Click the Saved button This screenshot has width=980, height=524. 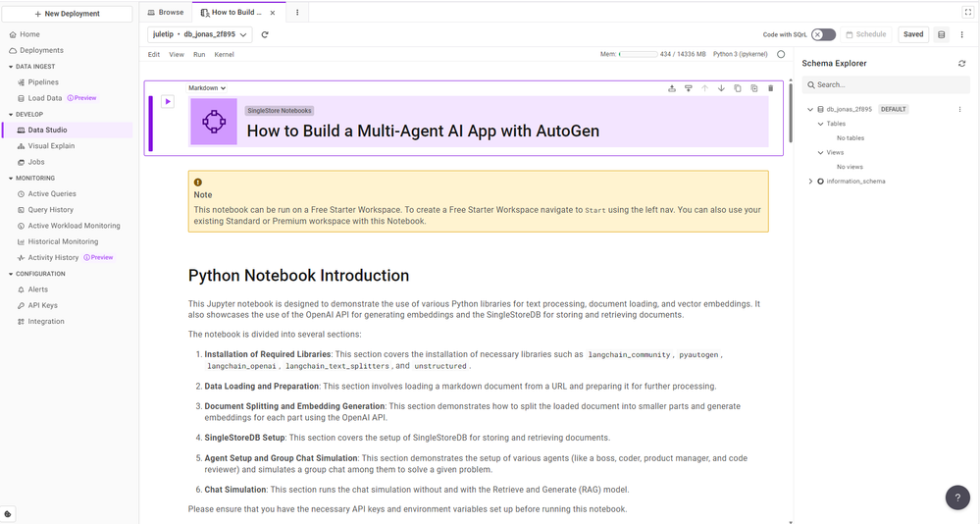click(x=913, y=35)
